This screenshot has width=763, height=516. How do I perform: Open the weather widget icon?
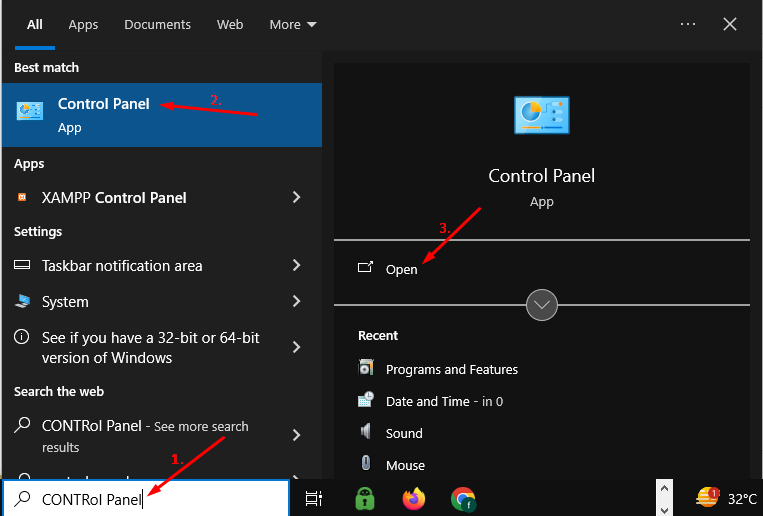(x=708, y=498)
